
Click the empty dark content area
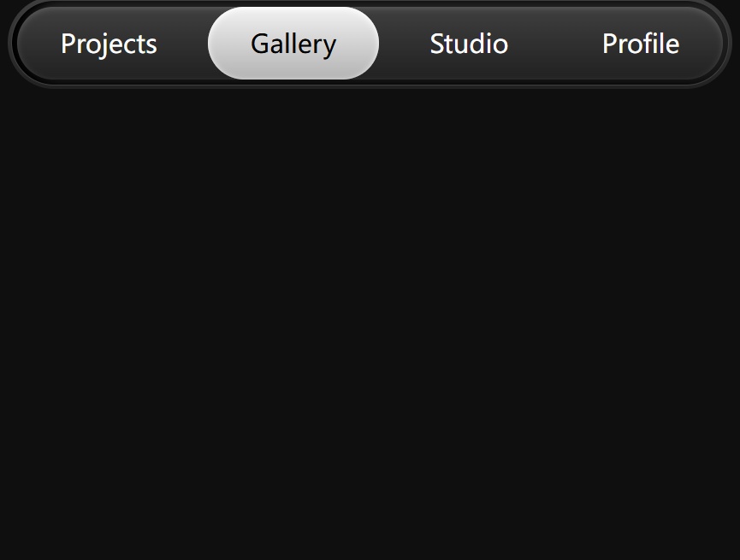click(x=370, y=325)
